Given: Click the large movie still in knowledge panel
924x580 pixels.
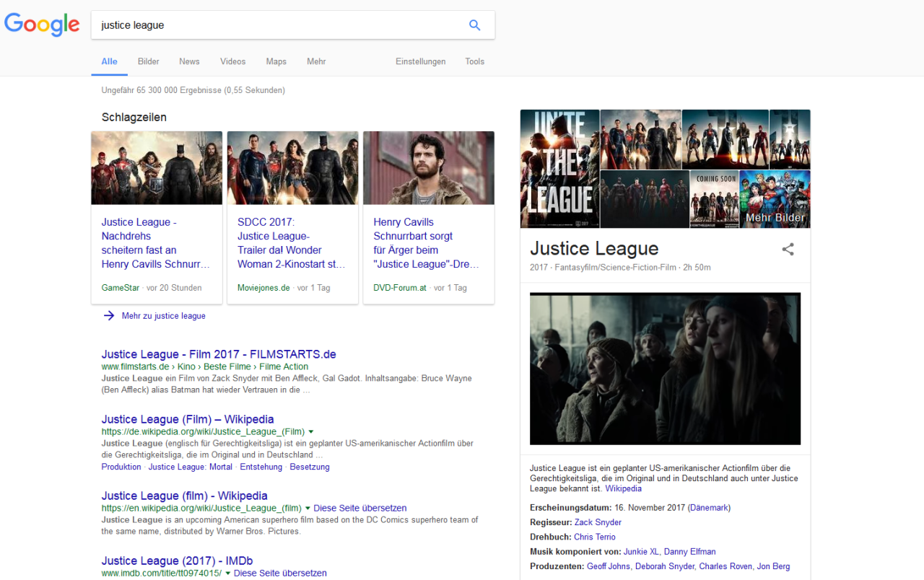Looking at the screenshot, I should pyautogui.click(x=665, y=369).
